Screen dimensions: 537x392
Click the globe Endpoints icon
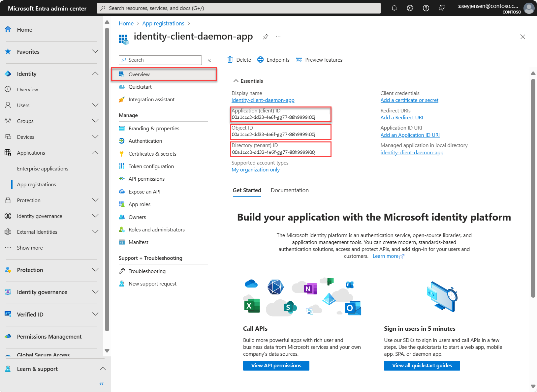(260, 60)
